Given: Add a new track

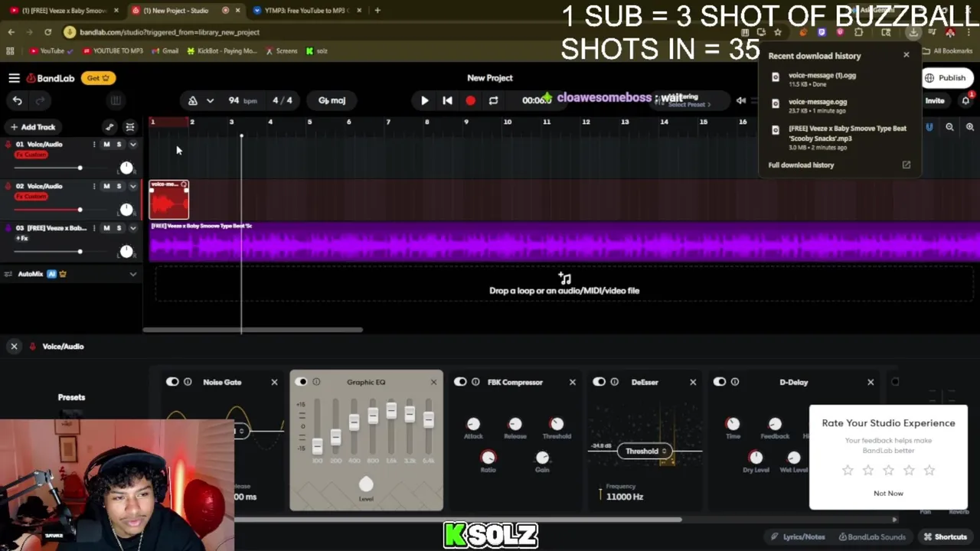Looking at the screenshot, I should coord(31,127).
